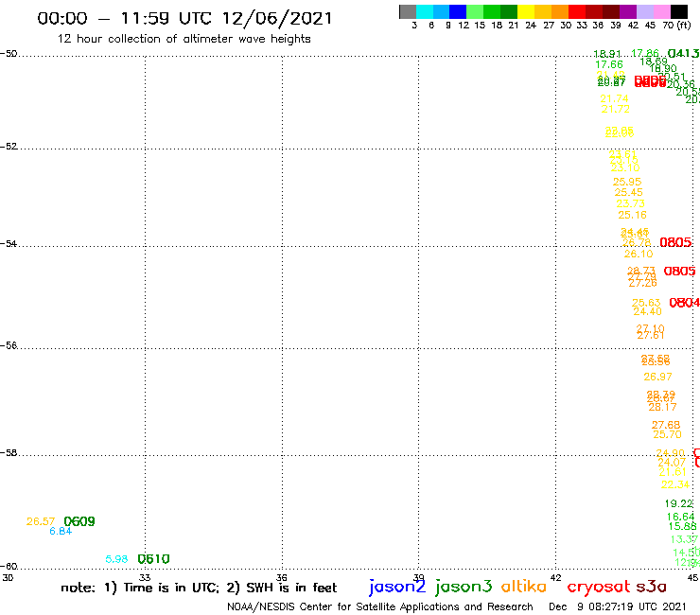This screenshot has width=700, height=615.
Task: Click the pink 70 ft legend swatch
Action: coord(662,11)
